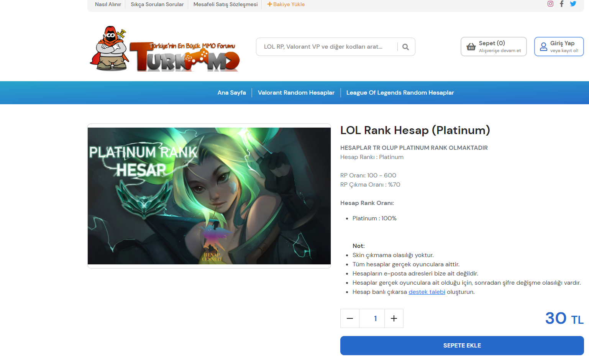Click the SEPETE EKLE button
Viewport: 589px width, 364px height.
click(462, 346)
